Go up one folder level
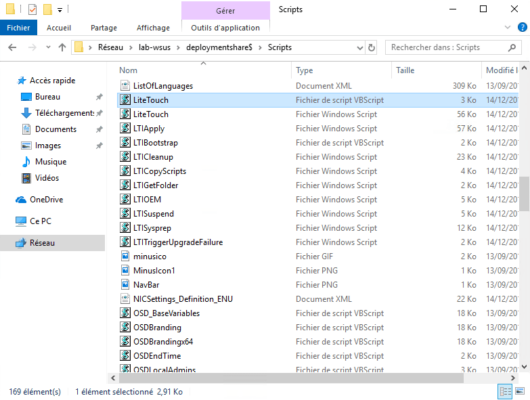530x400 pixels. pyautogui.click(x=62, y=47)
